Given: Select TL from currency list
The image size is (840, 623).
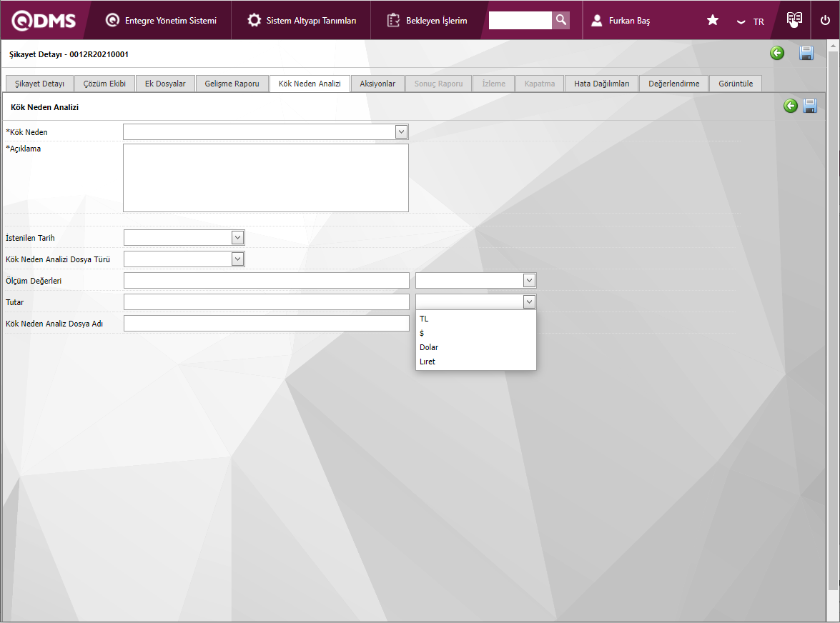Looking at the screenshot, I should [x=475, y=319].
